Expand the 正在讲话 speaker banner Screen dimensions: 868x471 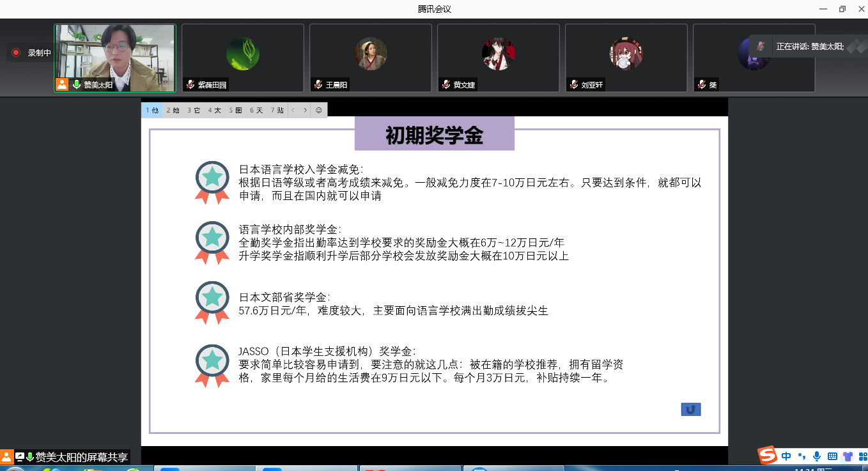809,46
